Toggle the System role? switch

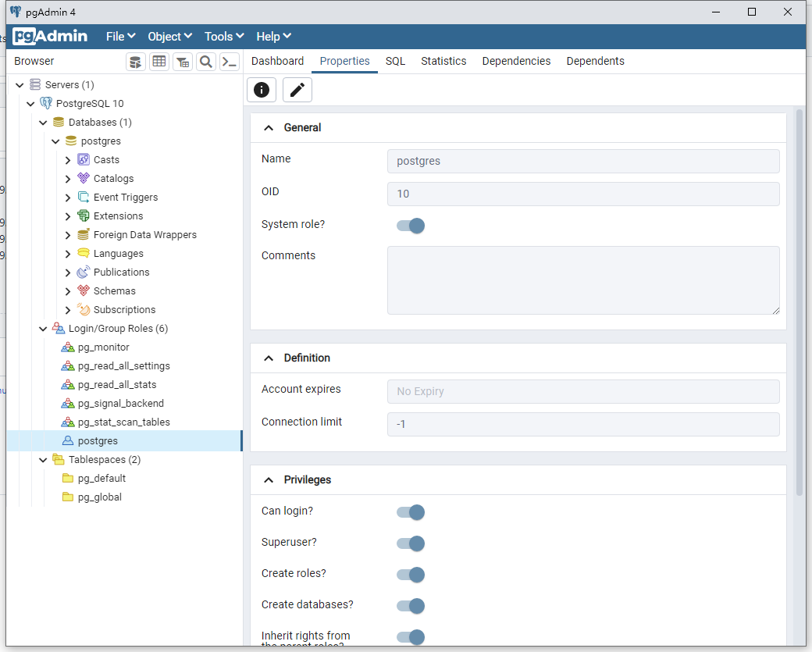click(411, 226)
